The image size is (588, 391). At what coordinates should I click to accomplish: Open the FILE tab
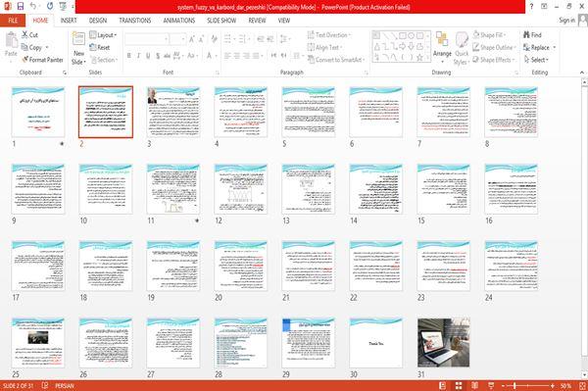pos(13,21)
